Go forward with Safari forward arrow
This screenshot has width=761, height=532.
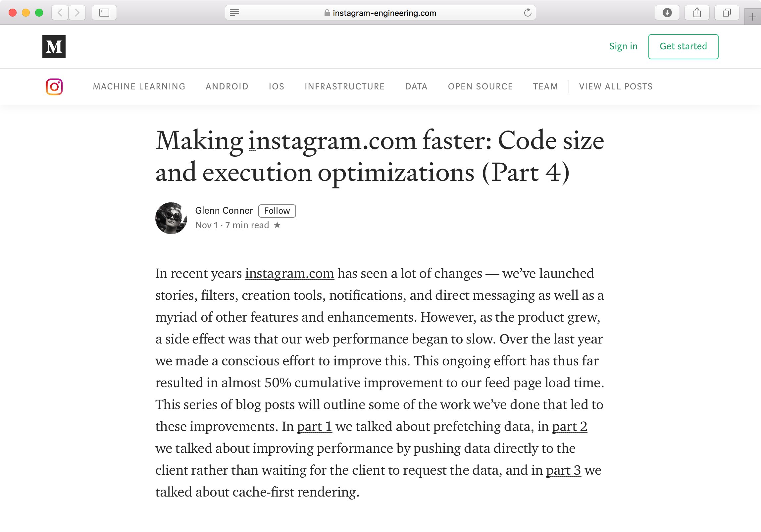pyautogui.click(x=77, y=13)
